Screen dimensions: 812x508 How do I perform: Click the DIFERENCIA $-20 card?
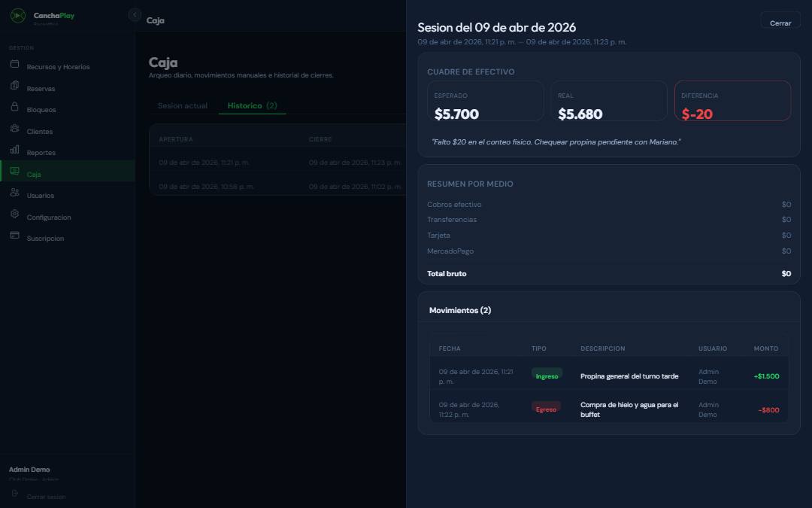pos(733,101)
